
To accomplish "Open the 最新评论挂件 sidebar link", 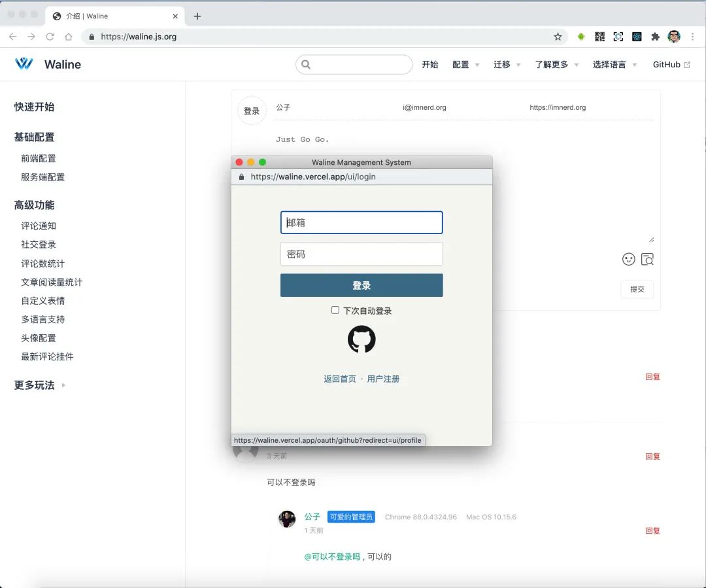I will (47, 356).
